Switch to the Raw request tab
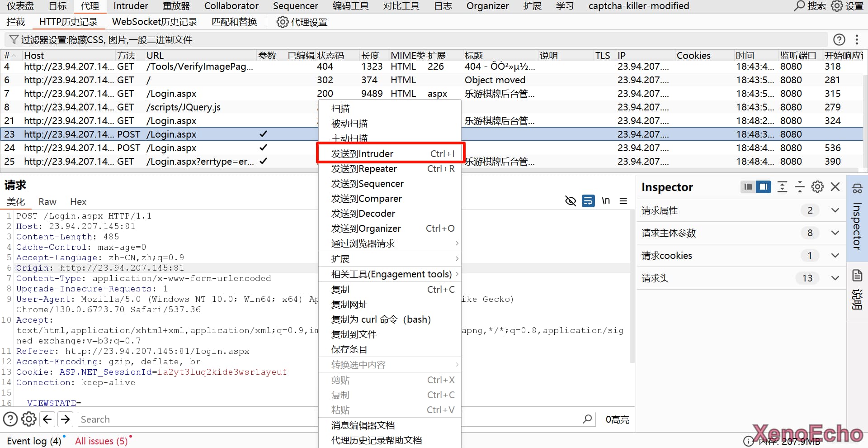This screenshot has width=868, height=448. [x=47, y=202]
